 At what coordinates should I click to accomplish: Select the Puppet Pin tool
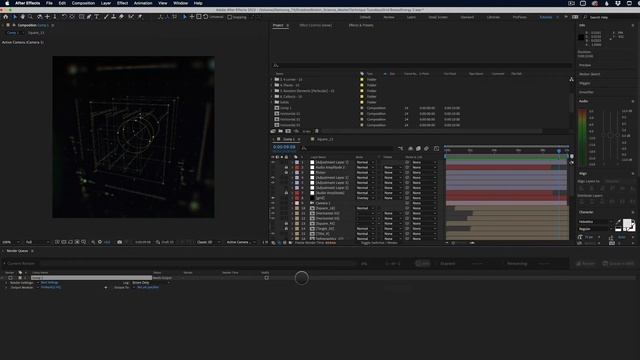pyautogui.click(x=140, y=17)
